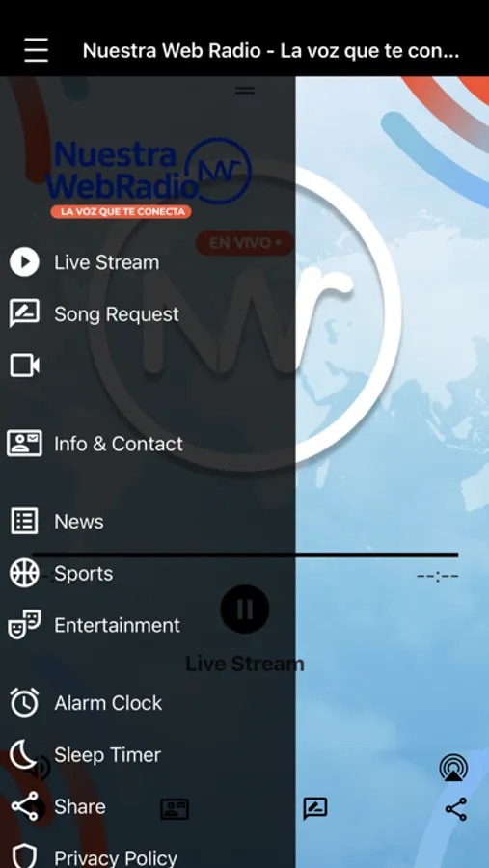Click the --:-- duration readout
489x868 pixels.
click(438, 577)
